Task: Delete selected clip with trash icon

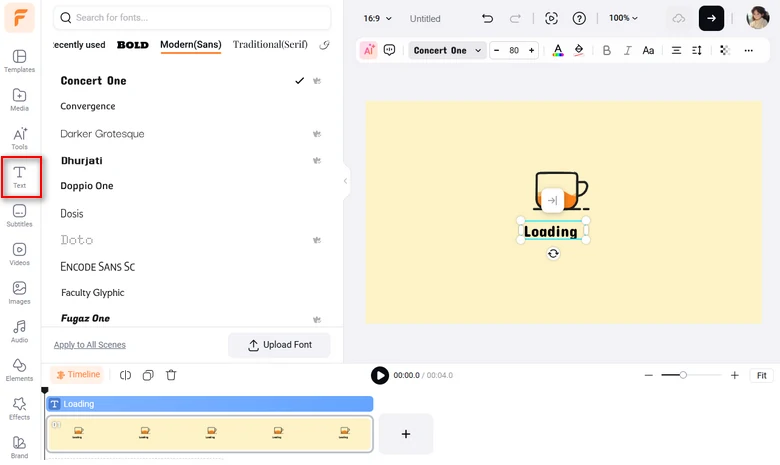Action: tap(171, 375)
